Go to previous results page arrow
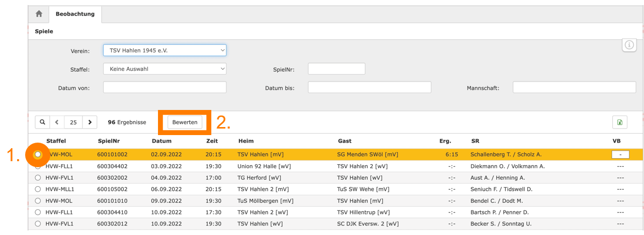The height and width of the screenshot is (235, 644). [57, 122]
